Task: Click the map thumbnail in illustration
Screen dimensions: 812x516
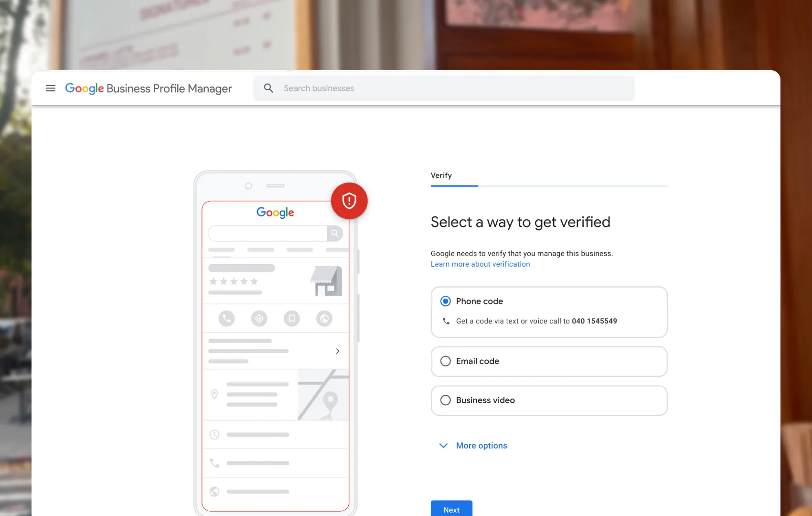Action: [x=323, y=395]
